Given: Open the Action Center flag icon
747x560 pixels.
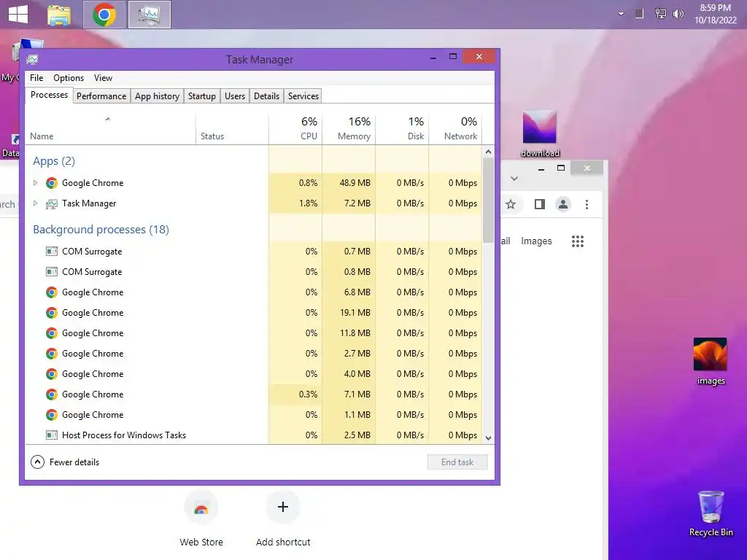Looking at the screenshot, I should tap(639, 14).
